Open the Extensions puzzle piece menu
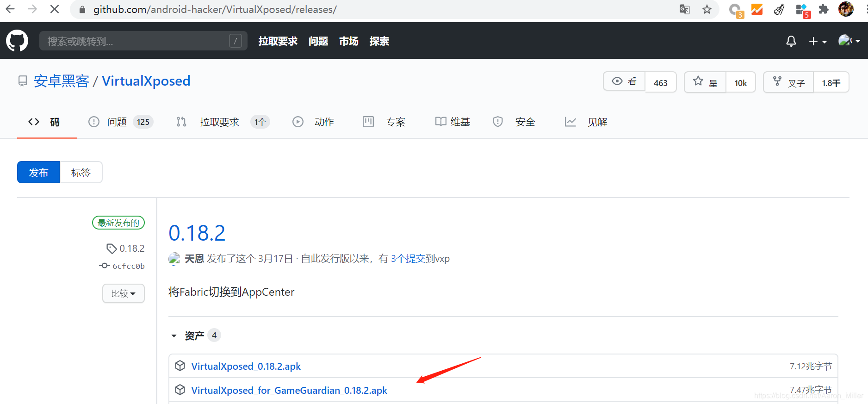 tap(824, 9)
